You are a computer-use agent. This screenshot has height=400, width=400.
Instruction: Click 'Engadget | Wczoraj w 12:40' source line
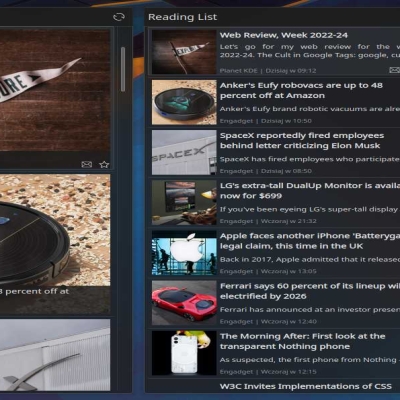[268, 321]
